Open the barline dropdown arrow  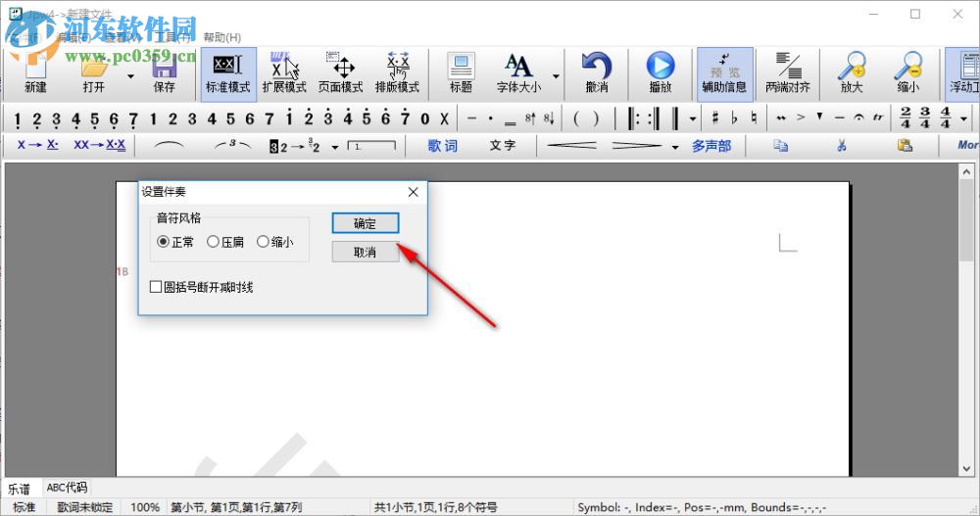click(693, 118)
